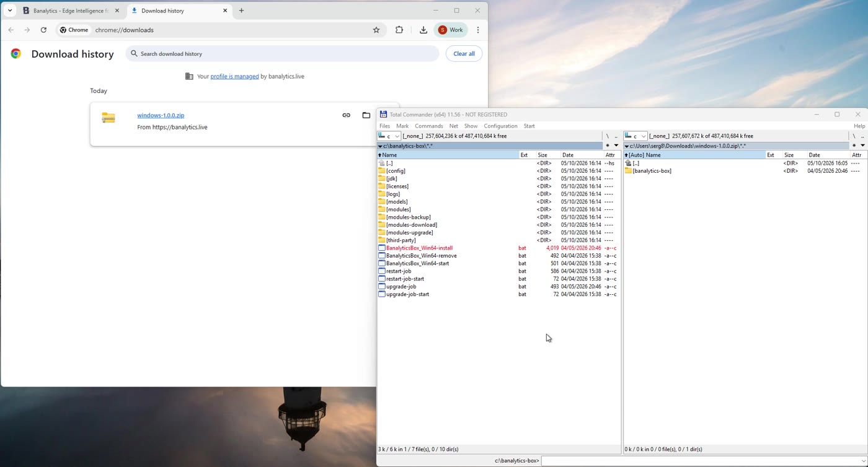
Task: Open the Commands menu
Action: click(x=429, y=126)
